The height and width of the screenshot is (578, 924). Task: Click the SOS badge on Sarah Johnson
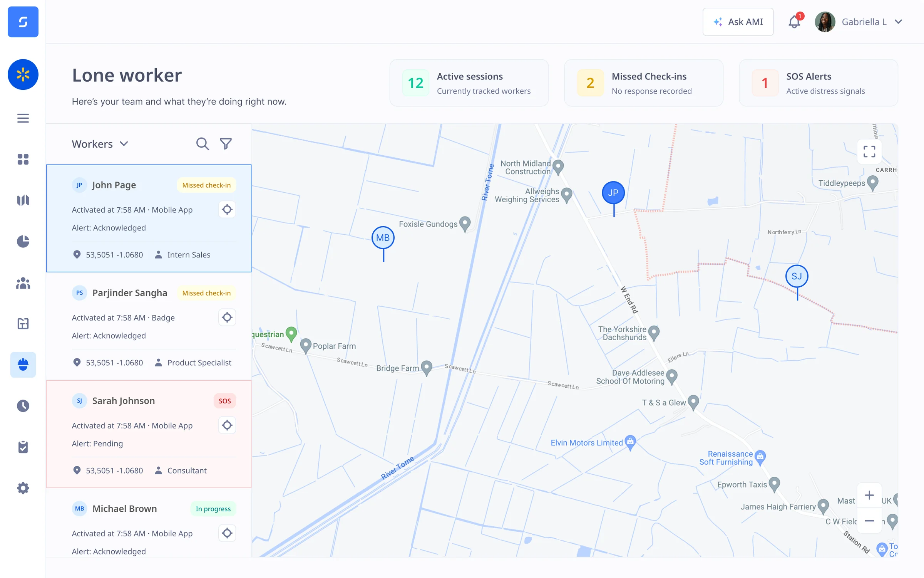[x=225, y=401]
